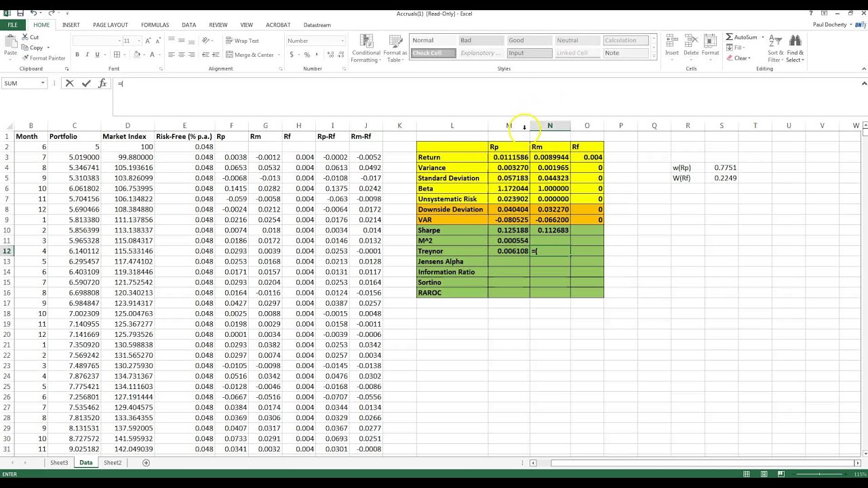Switch to the FORMULAS ribbon tab

[155, 25]
